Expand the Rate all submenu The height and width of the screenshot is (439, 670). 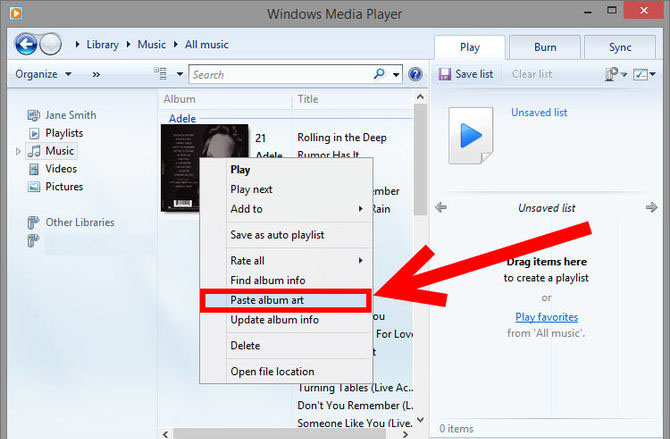pos(361,261)
